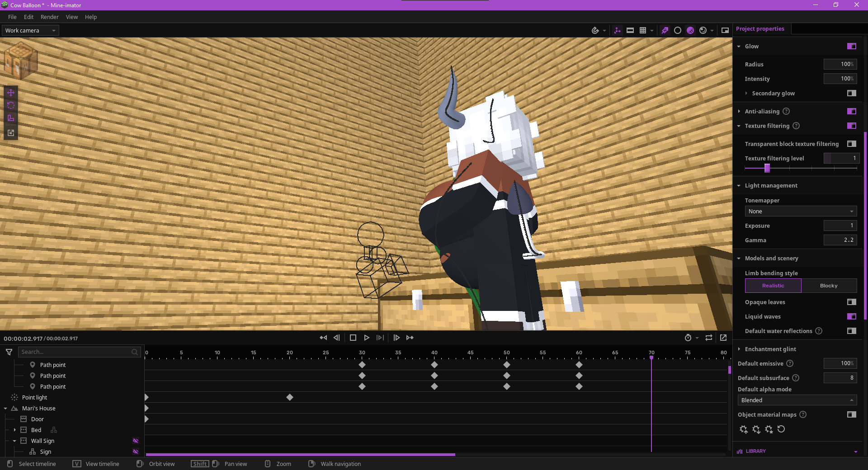
Task: Collapse Light management section
Action: pyautogui.click(x=739, y=185)
